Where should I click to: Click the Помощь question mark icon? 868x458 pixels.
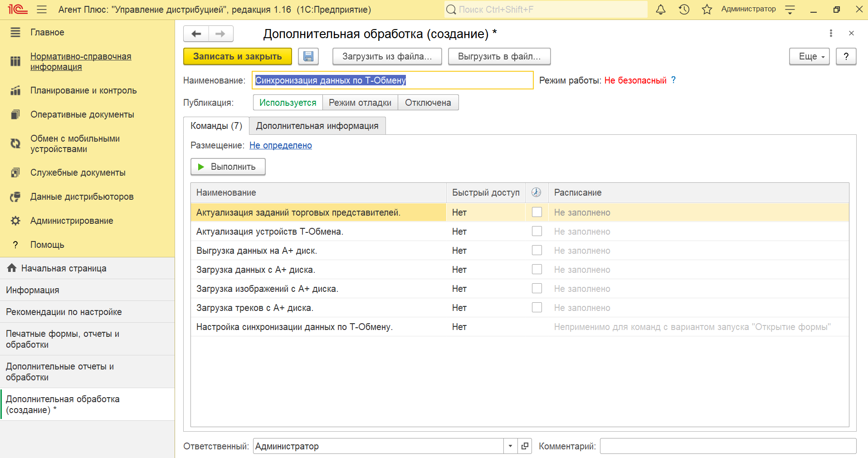tap(15, 245)
